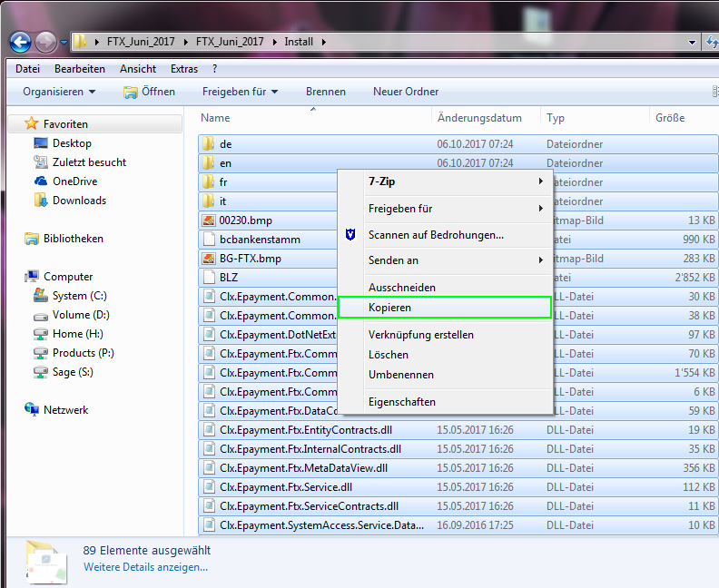Screen dimensions: 719x588
Task: Select the de folder icon
Action: 209,143
